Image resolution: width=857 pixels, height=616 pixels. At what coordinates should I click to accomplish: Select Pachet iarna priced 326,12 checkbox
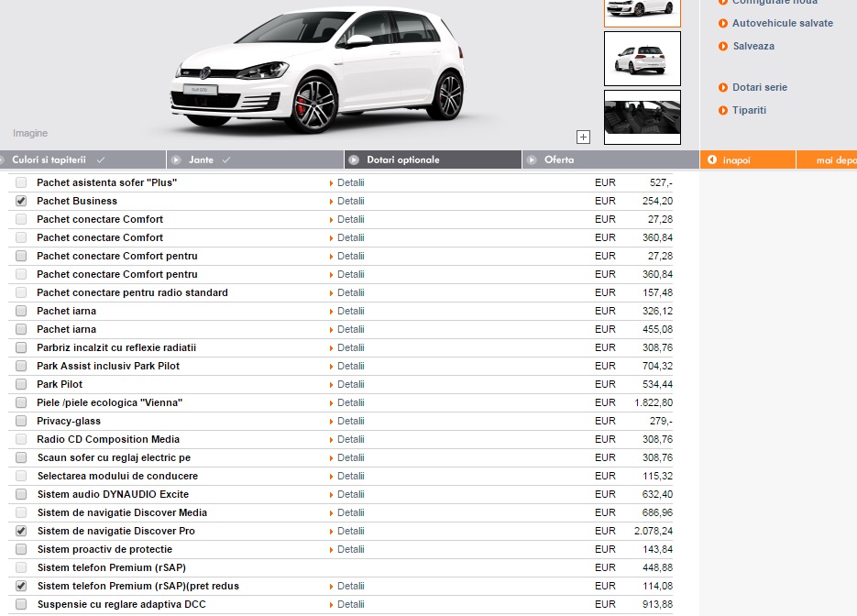[x=21, y=311]
